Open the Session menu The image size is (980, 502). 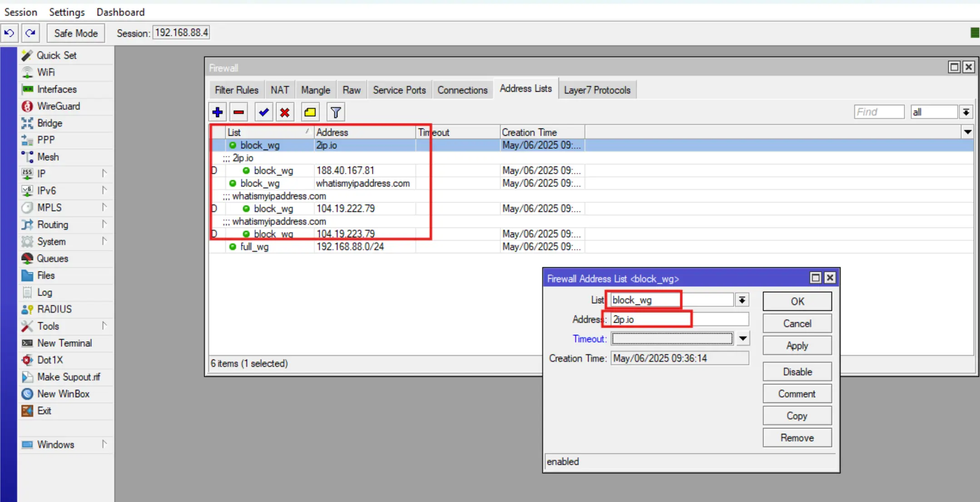tap(20, 12)
